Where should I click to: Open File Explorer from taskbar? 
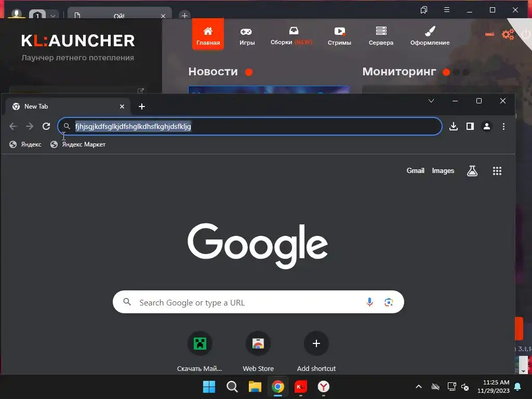click(x=255, y=387)
